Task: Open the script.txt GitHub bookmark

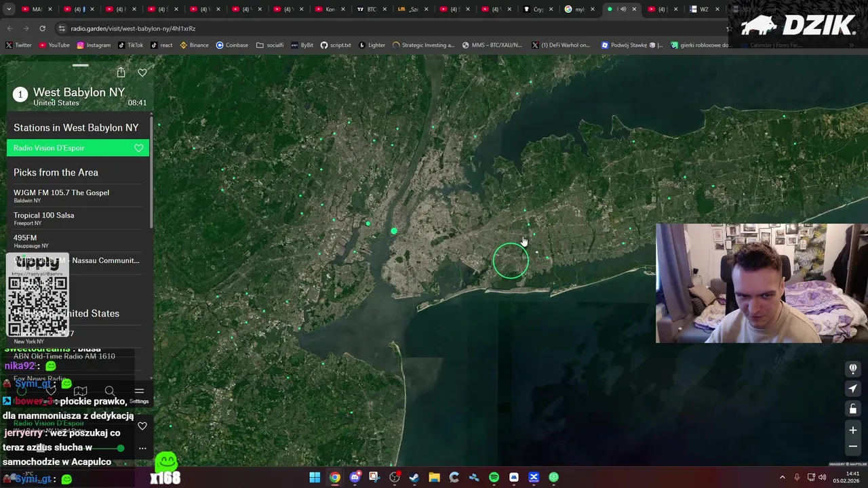Action: point(336,45)
